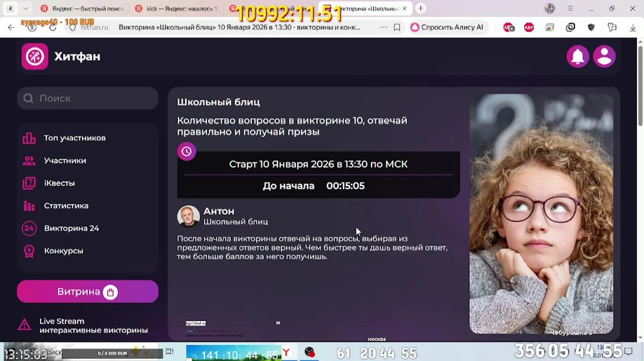Open notifications bell icon
The height and width of the screenshot is (361, 644).
[x=578, y=56]
